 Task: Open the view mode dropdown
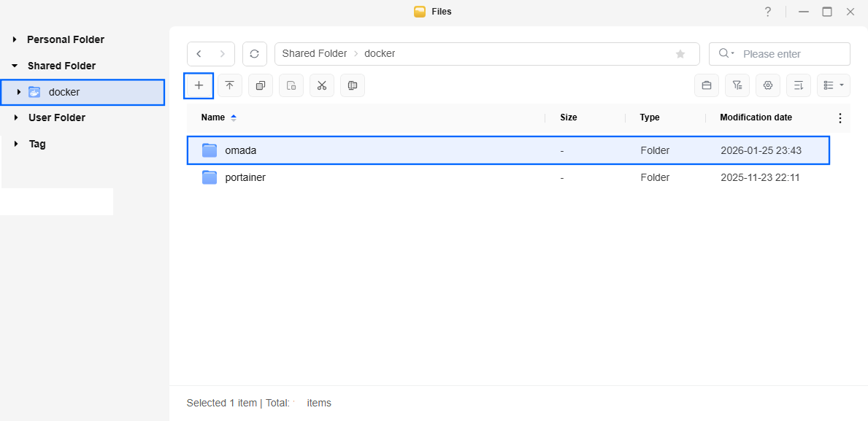pos(833,85)
